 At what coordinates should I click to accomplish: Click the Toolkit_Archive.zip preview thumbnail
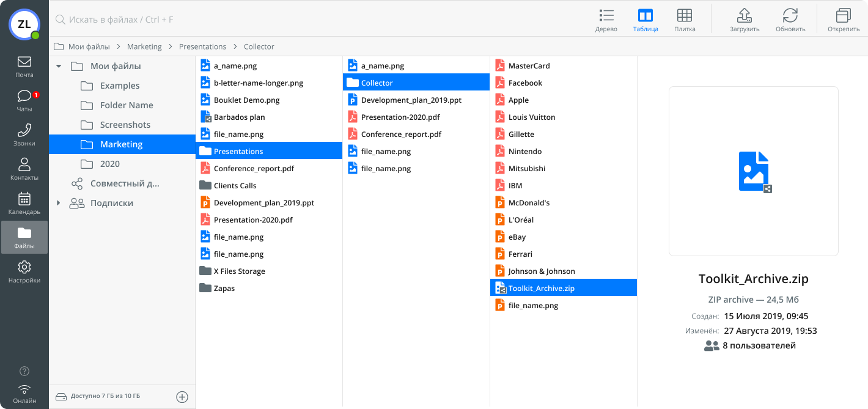pos(754,171)
